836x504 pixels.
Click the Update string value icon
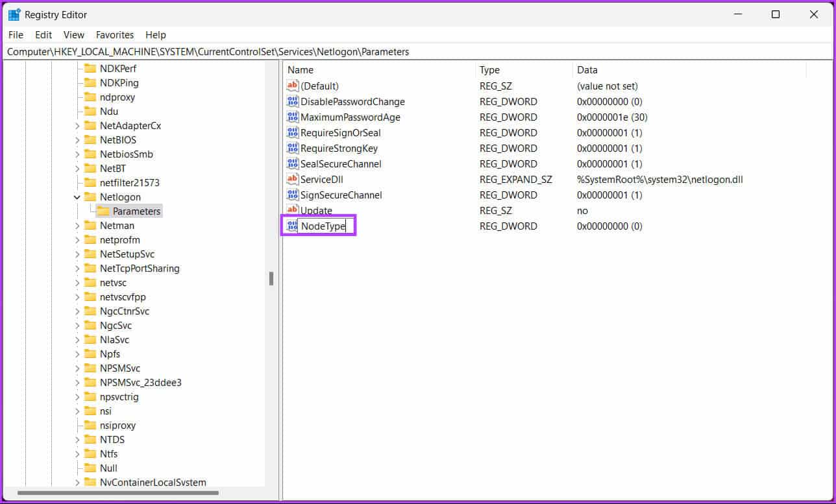292,210
